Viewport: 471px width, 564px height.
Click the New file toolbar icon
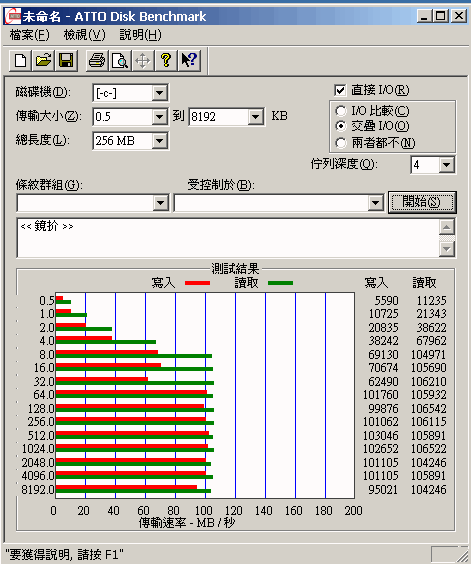pyautogui.click(x=20, y=60)
